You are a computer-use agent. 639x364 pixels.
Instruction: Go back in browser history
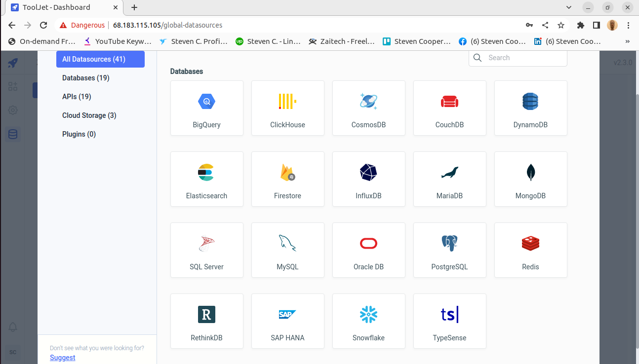coord(12,25)
